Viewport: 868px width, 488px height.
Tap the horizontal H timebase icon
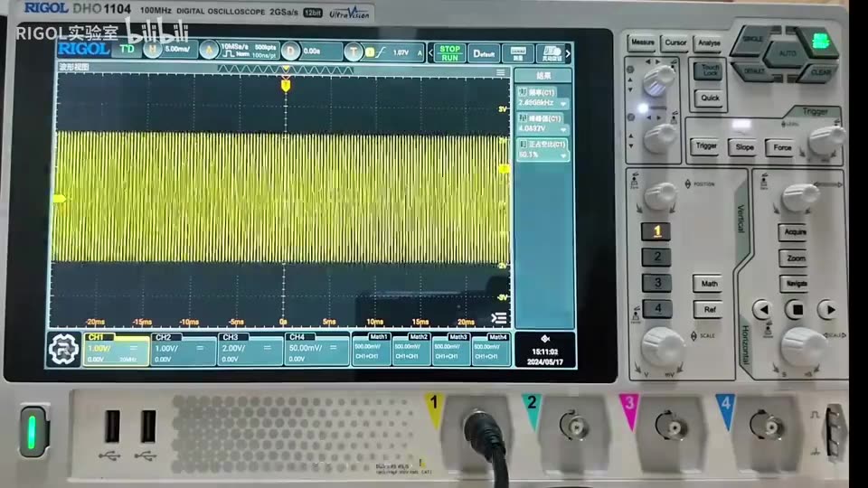[152, 50]
